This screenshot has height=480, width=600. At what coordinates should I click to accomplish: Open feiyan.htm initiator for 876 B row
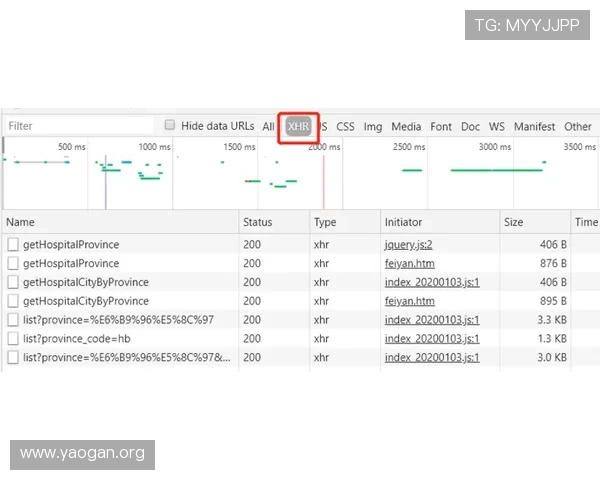point(409,263)
